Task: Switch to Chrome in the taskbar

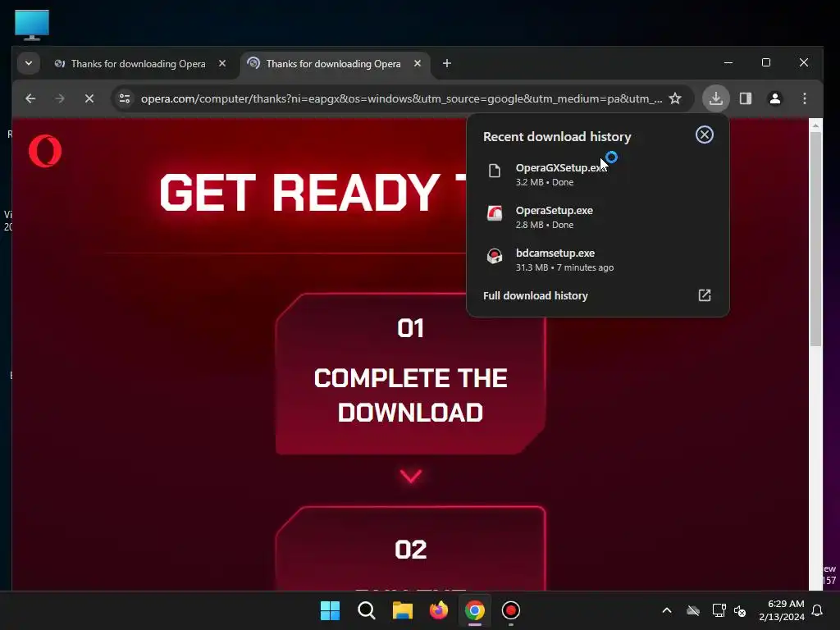Action: click(475, 610)
